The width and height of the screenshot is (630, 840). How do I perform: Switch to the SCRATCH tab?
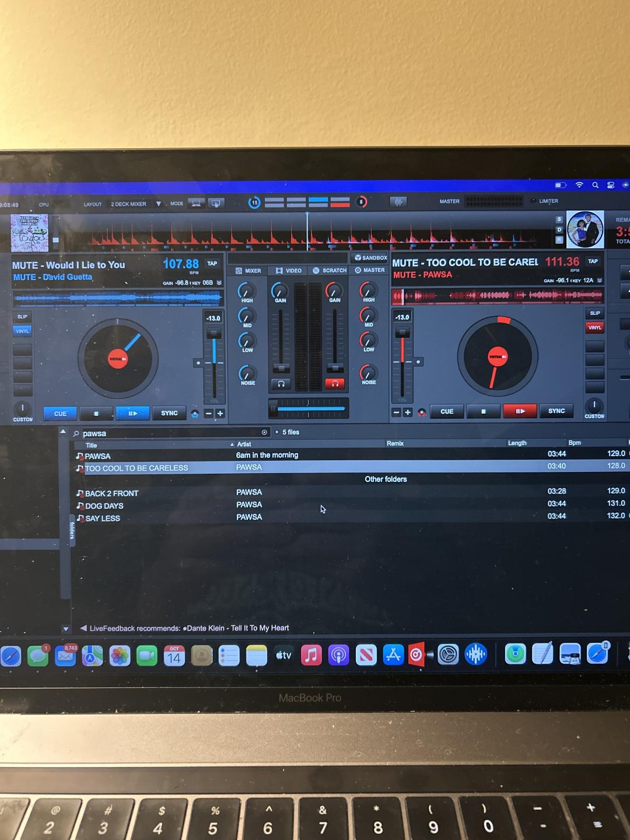pos(330,271)
